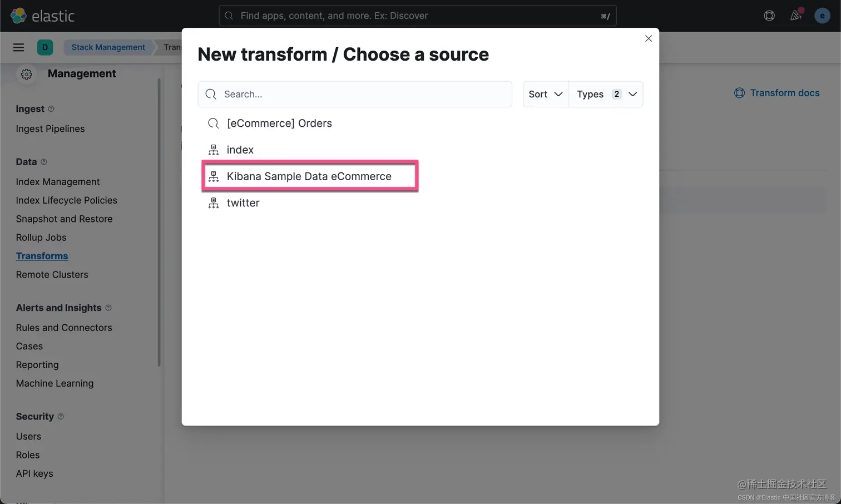Select Kibana Sample Data eCommerce source
841x504 pixels.
pyautogui.click(x=310, y=176)
